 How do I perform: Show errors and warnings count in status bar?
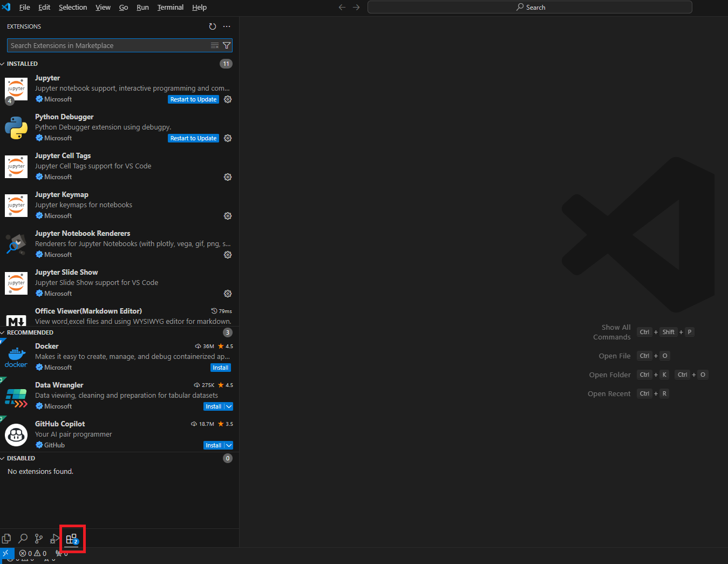(33, 553)
